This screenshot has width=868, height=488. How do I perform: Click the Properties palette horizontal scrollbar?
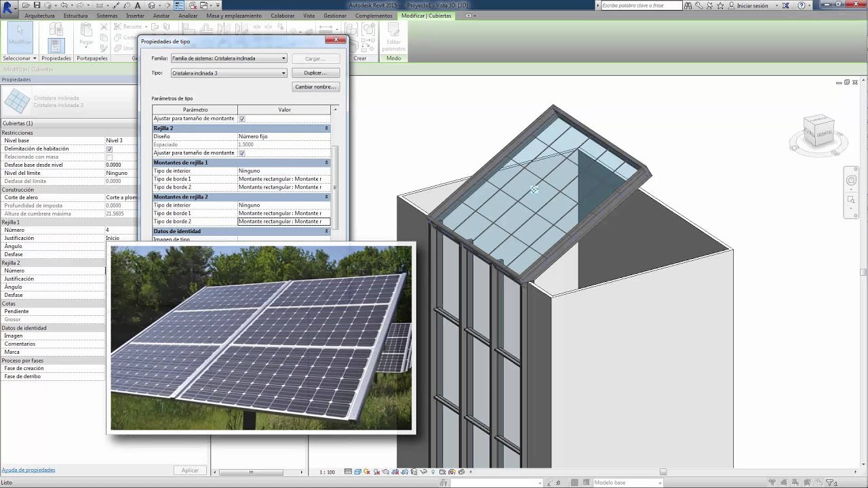click(259, 472)
